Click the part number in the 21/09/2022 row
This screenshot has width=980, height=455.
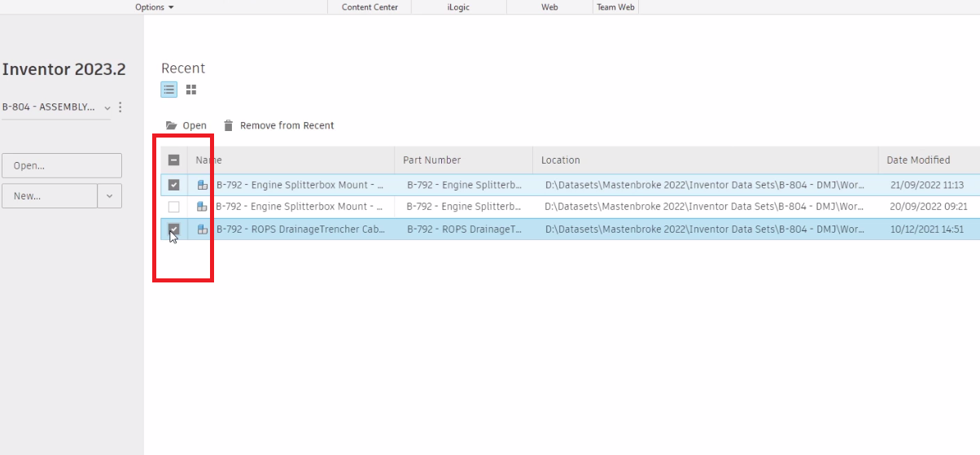[x=464, y=185]
